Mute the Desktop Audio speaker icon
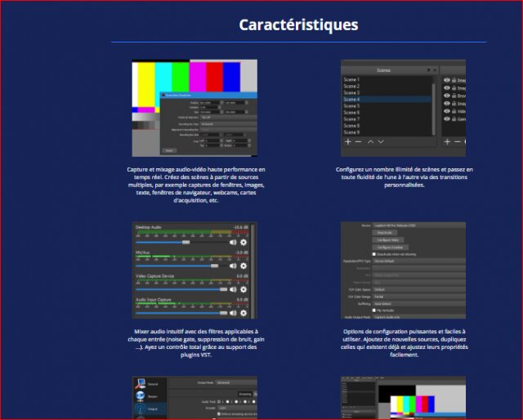Screen dimensions: 523x420 coord(233,242)
